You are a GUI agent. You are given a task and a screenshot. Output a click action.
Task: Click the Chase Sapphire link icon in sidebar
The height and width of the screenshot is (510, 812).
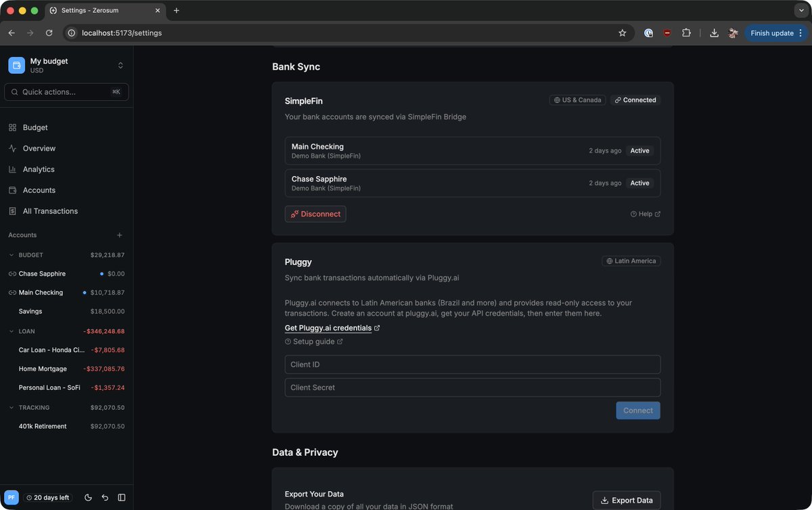(12, 274)
